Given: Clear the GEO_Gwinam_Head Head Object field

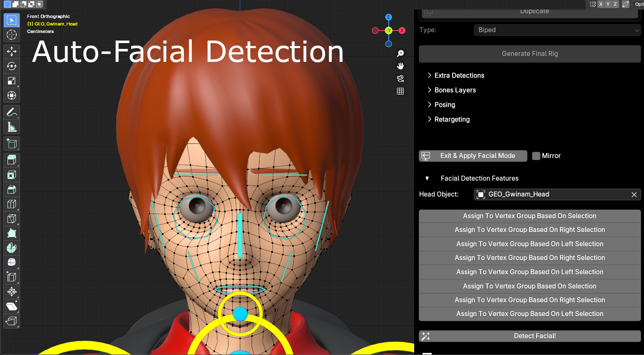Looking at the screenshot, I should (634, 194).
